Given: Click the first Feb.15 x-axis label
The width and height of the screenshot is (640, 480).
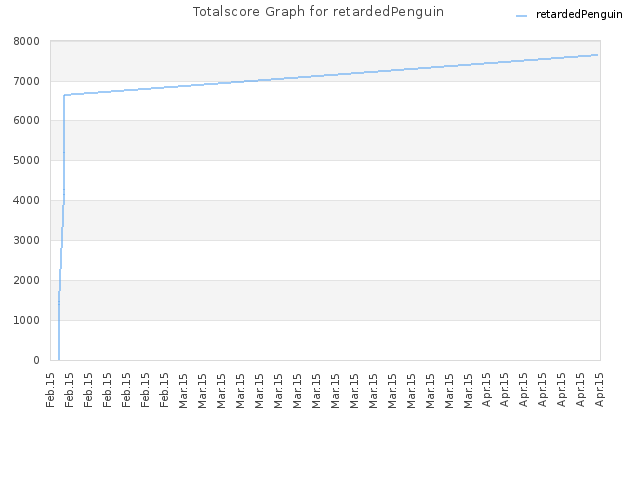Looking at the screenshot, I should coord(50,390).
